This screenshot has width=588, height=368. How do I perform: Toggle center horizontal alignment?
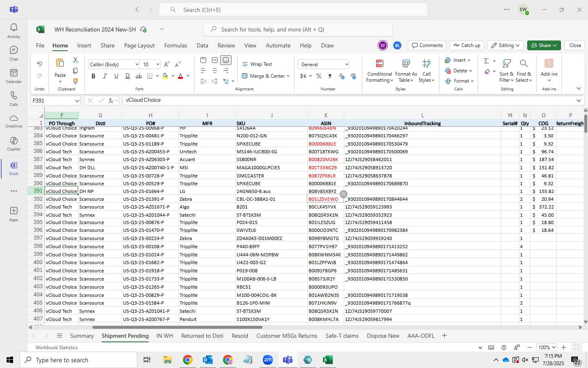coord(215,71)
